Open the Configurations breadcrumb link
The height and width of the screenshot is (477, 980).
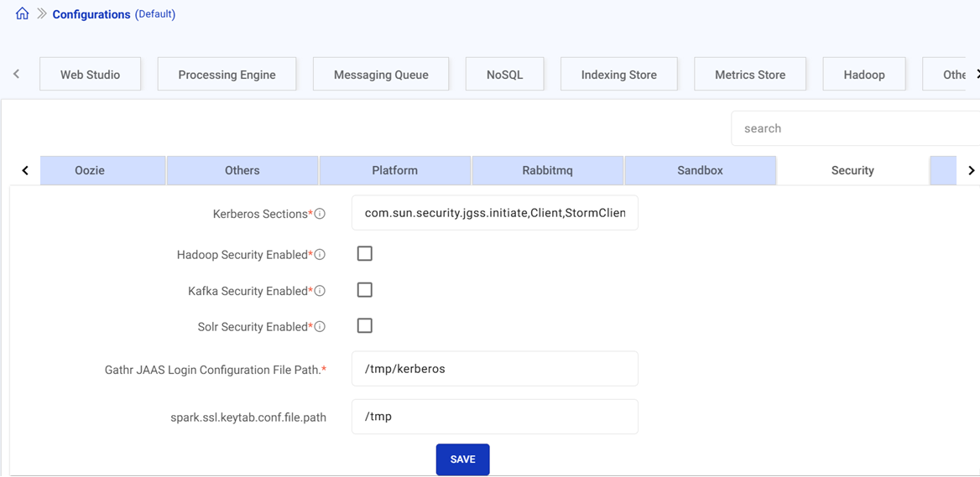91,14
